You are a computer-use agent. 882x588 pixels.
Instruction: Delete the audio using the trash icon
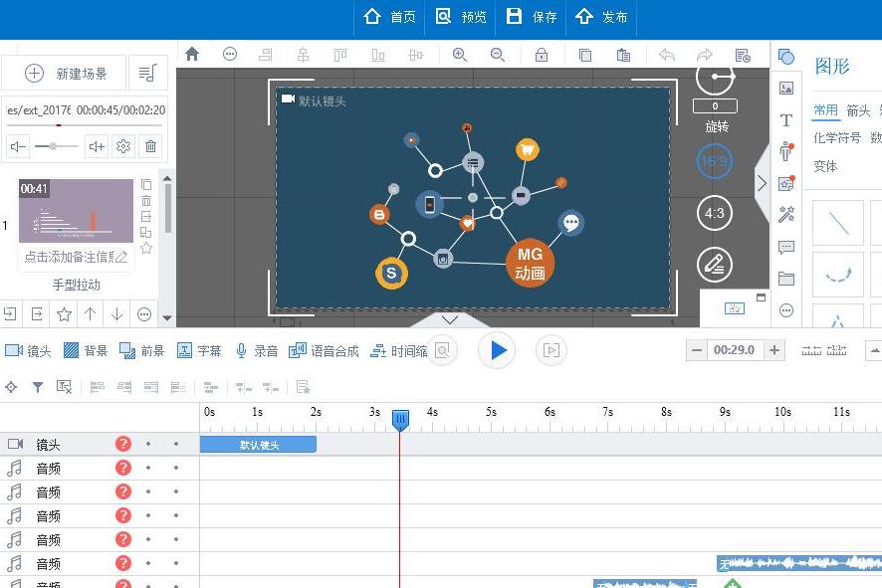click(x=150, y=146)
